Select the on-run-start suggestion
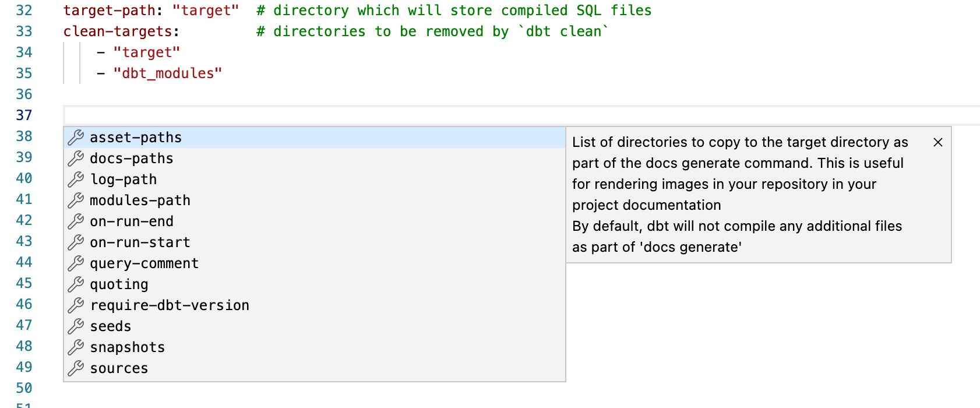Viewport: 980px width, 408px height. (315, 242)
